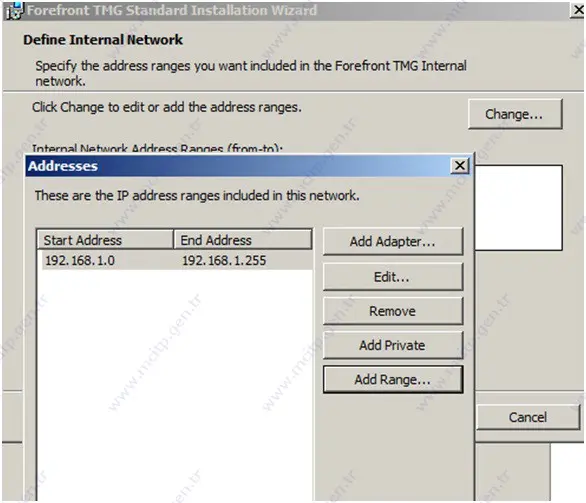Sort by the End Address column header
The height and width of the screenshot is (503, 586).
pos(243,240)
